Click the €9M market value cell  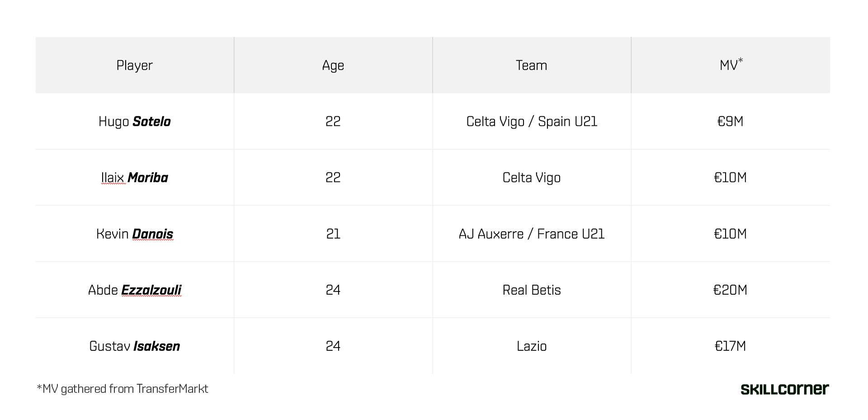pyautogui.click(x=730, y=121)
